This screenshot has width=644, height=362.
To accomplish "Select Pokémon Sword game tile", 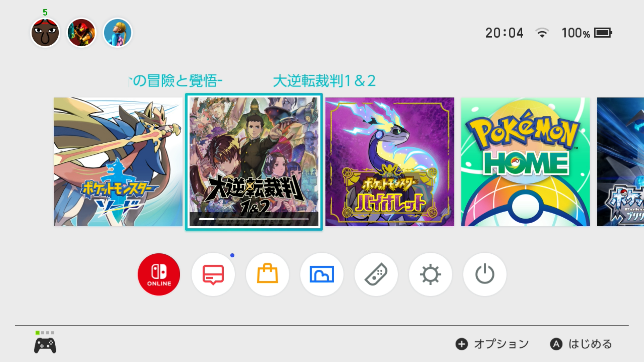I will coord(118,162).
